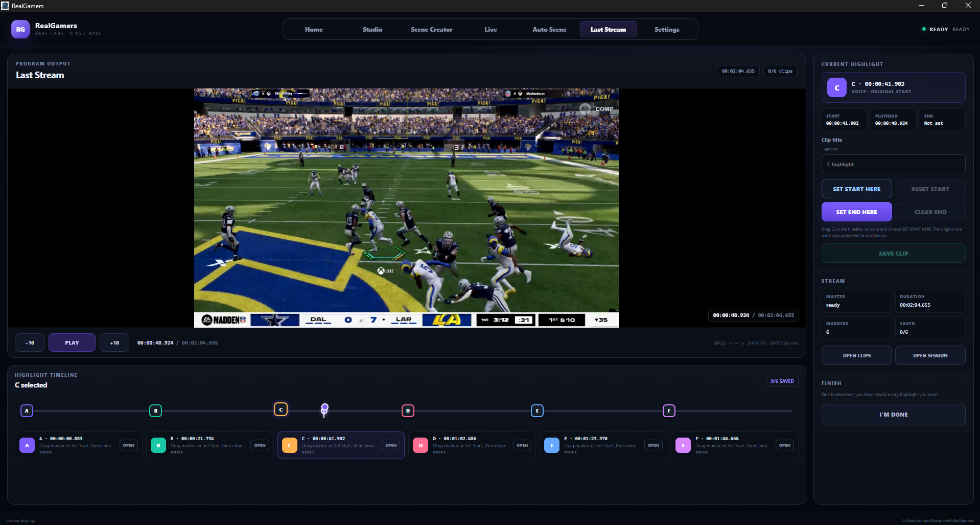Select timeline marker E
Screen dimensions: 980x525
pos(537,410)
